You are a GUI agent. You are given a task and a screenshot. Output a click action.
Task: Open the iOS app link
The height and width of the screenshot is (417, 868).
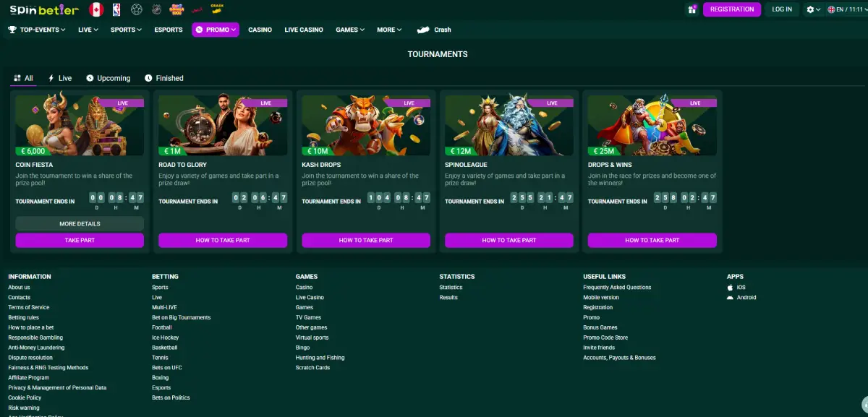(736, 288)
